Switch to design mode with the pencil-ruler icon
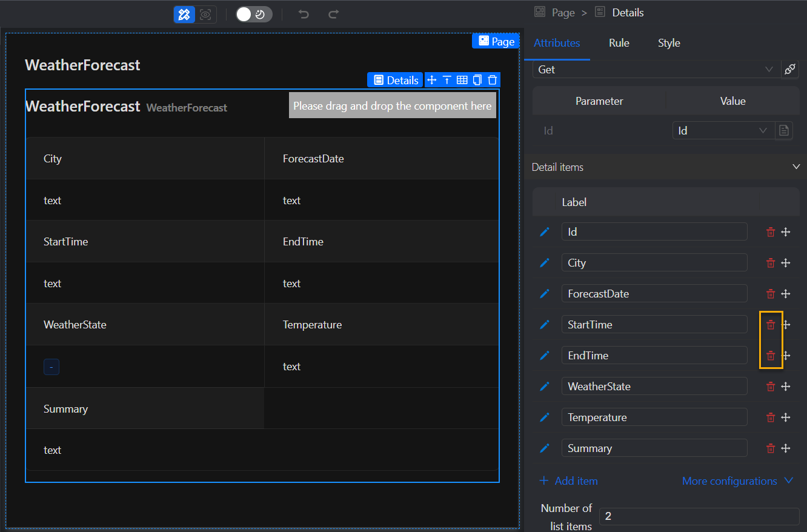Screen dimensions: 807x532 (x=185, y=15)
